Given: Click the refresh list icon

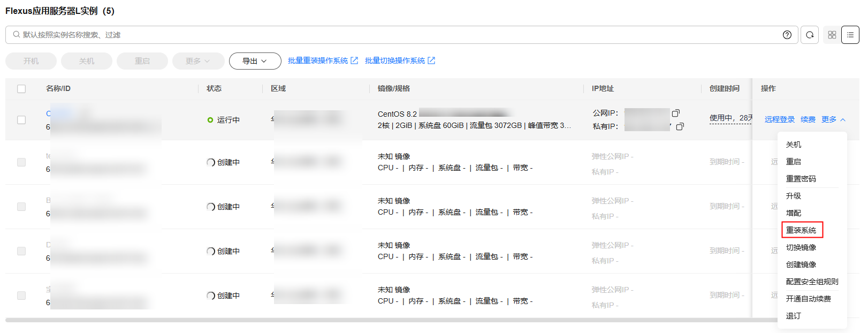Looking at the screenshot, I should point(810,35).
